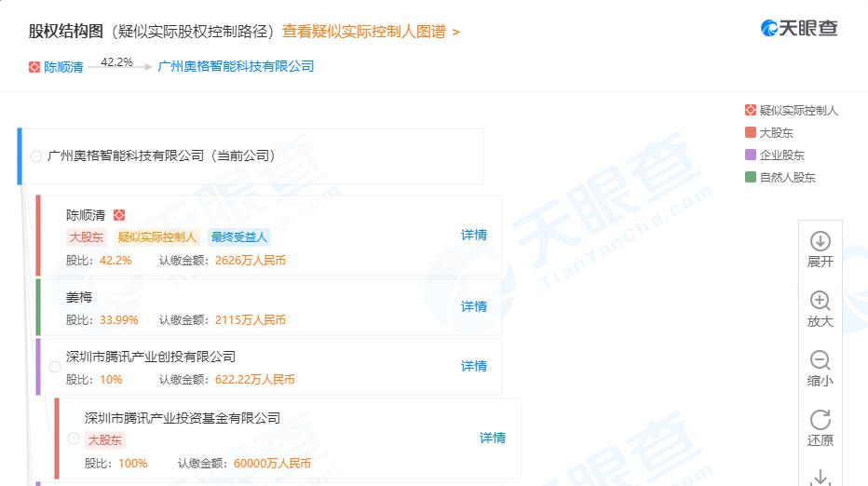
Task: Click the 大股东 tag on 腾讯产业投资基金
Action: coord(104,440)
